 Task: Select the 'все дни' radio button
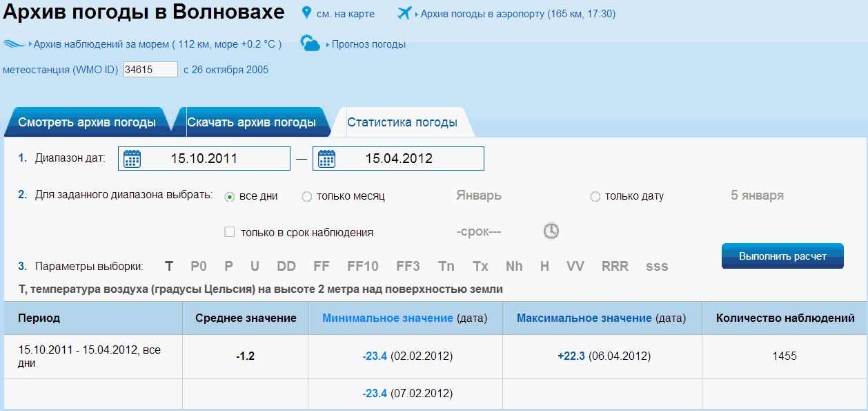[x=230, y=197]
